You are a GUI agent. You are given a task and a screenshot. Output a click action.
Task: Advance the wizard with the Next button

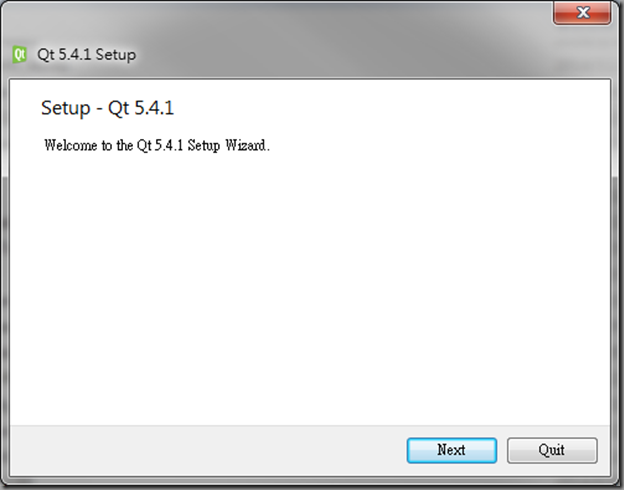(452, 450)
